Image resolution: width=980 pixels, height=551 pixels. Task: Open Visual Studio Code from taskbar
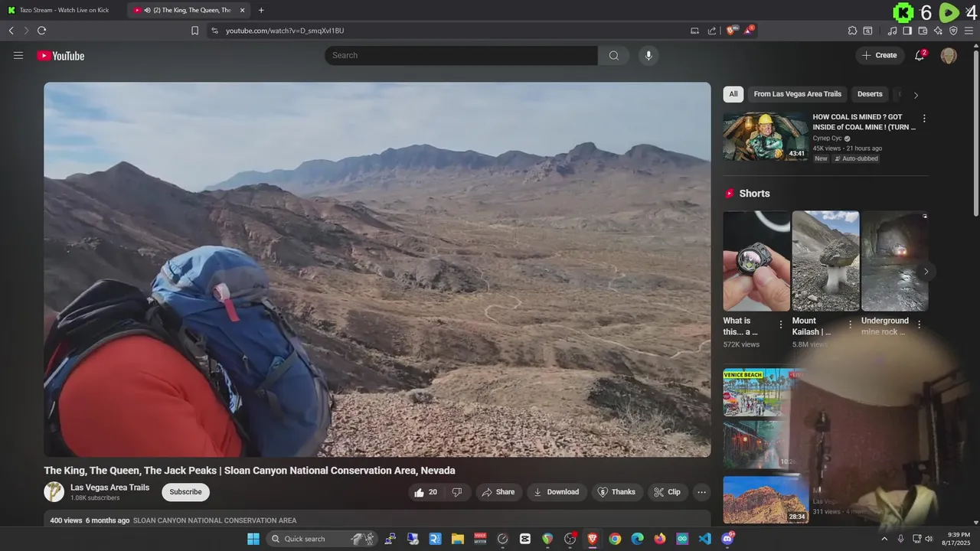pos(704,539)
